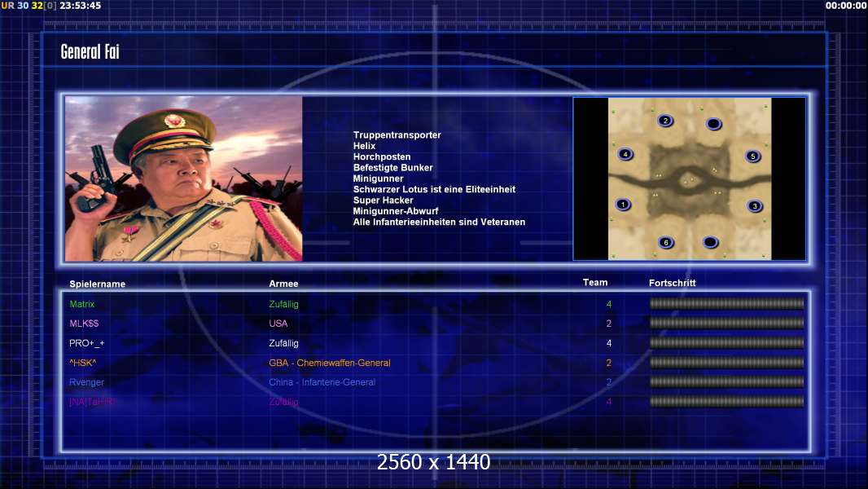Click the Spielername column header
The width and height of the screenshot is (868, 489).
98,284
